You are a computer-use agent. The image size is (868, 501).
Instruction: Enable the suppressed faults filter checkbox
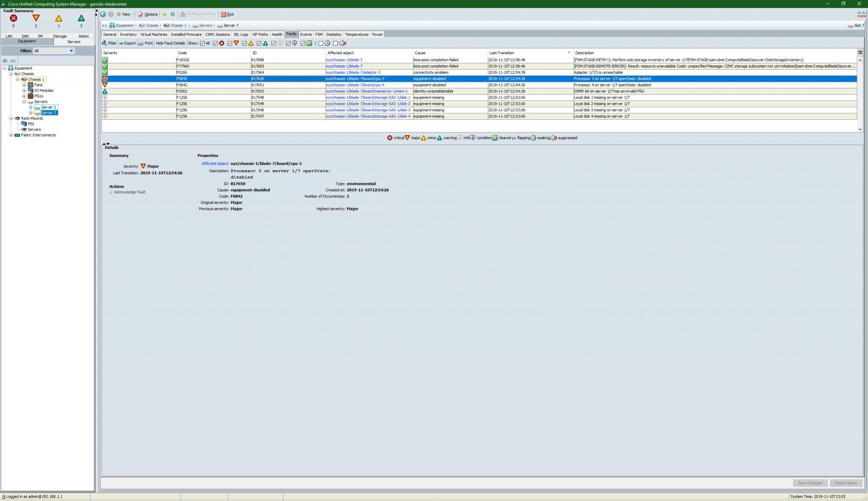click(335, 43)
